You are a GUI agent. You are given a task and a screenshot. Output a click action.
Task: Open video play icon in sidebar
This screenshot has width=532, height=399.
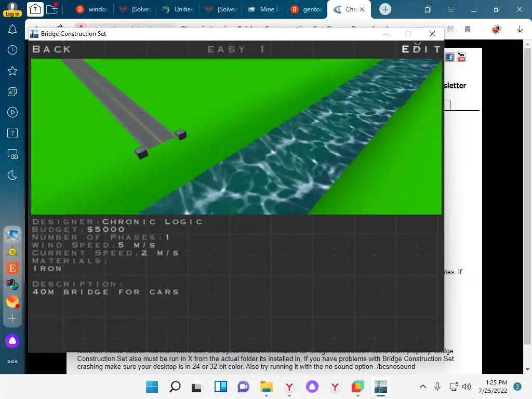click(x=12, y=112)
